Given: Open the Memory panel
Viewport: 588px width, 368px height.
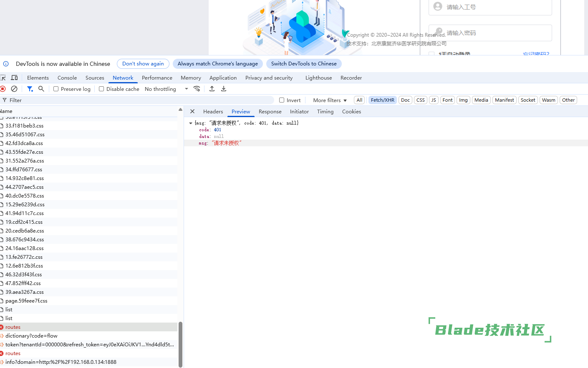Looking at the screenshot, I should click(x=191, y=78).
